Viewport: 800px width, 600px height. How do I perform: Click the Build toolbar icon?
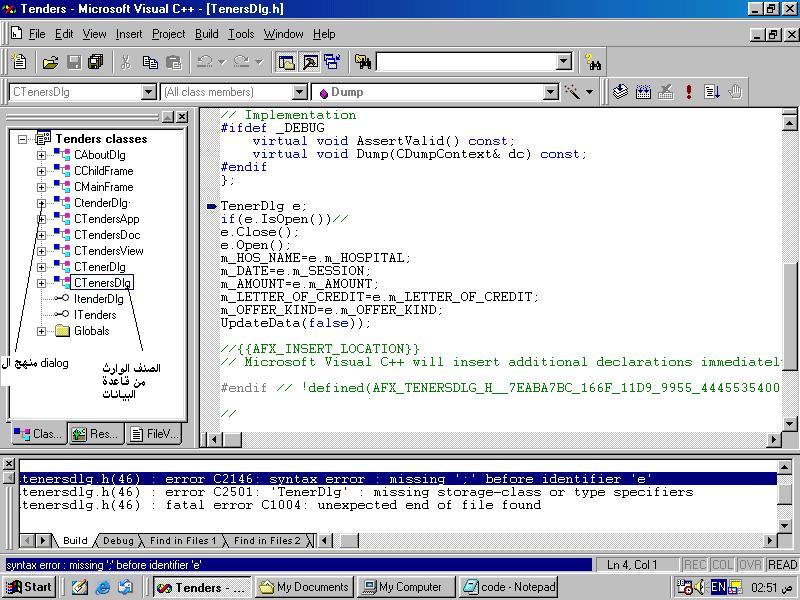pyautogui.click(x=643, y=92)
